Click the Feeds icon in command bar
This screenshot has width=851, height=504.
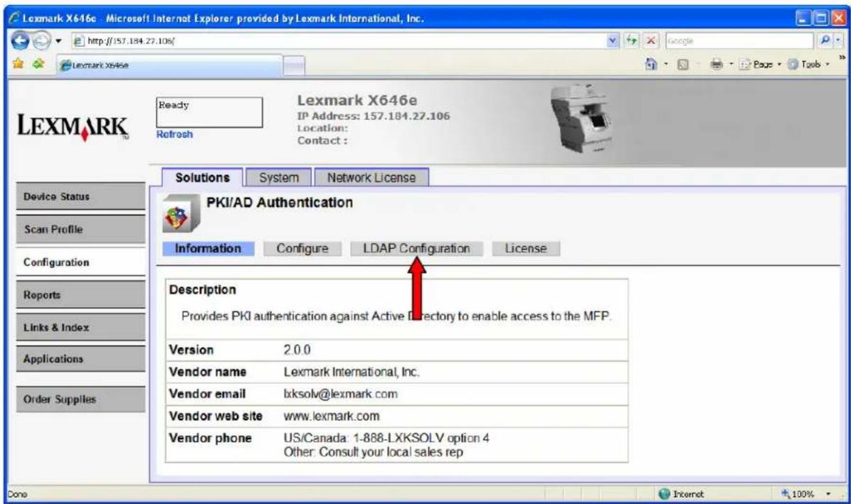pyautogui.click(x=683, y=65)
